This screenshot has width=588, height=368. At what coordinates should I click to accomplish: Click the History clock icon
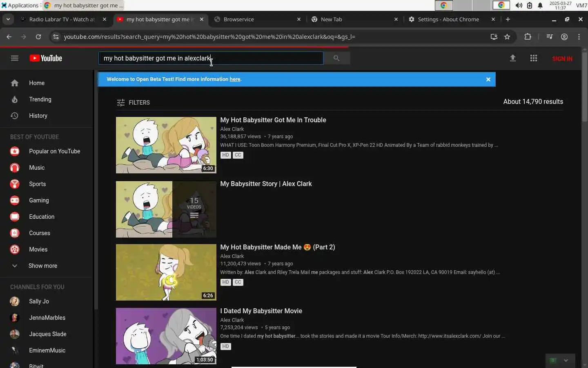pyautogui.click(x=15, y=116)
